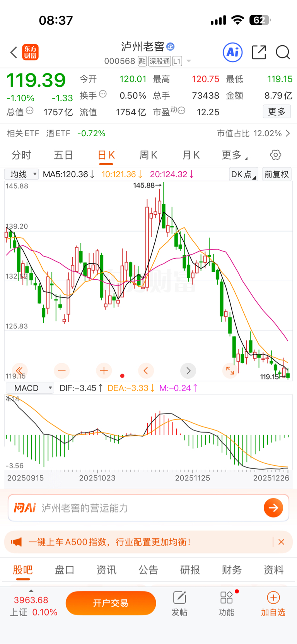Screen dimensions: 297x644
Task: Switch to the 五日 tab
Action: click(63, 155)
